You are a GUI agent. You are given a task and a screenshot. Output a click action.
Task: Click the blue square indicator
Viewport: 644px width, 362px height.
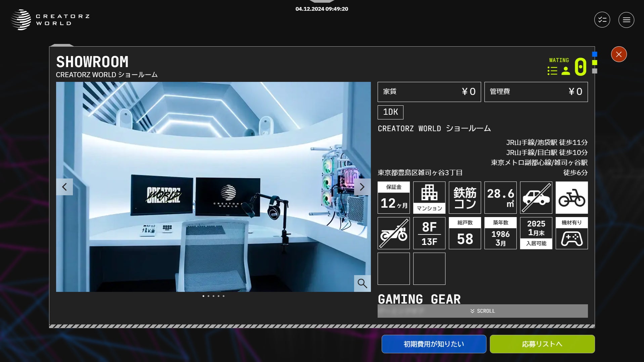[x=595, y=54]
